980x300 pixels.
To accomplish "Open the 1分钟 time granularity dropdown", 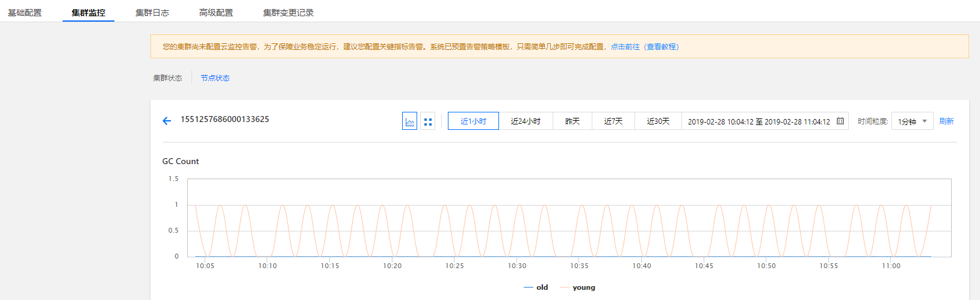I will pyautogui.click(x=913, y=121).
